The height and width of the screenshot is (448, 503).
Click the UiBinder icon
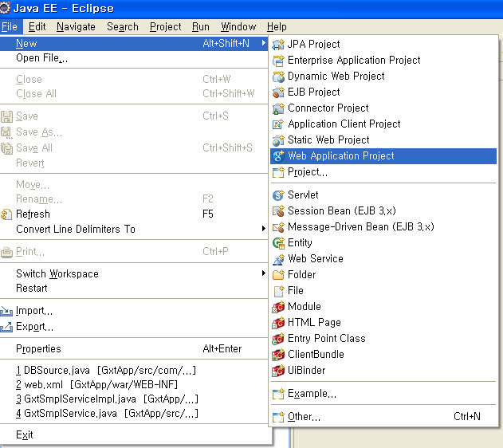(278, 371)
